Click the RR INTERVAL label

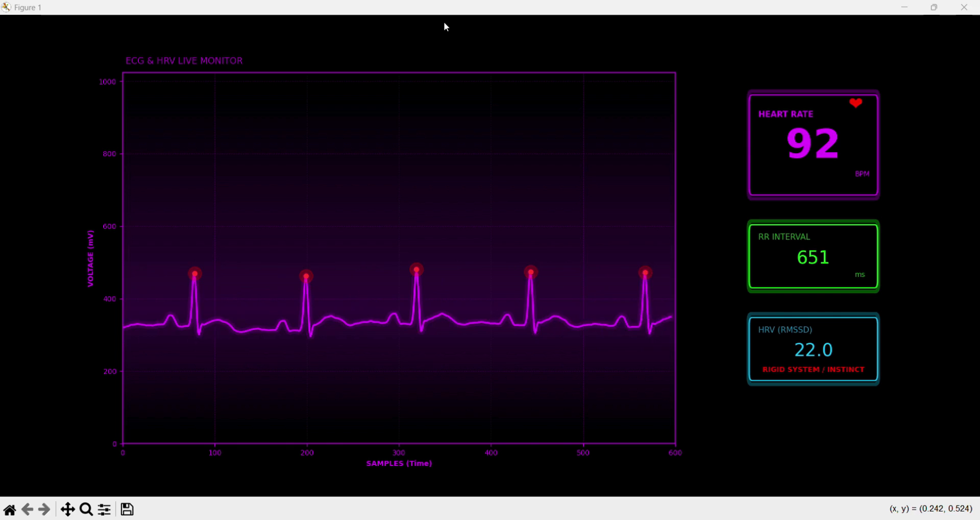[x=784, y=237]
